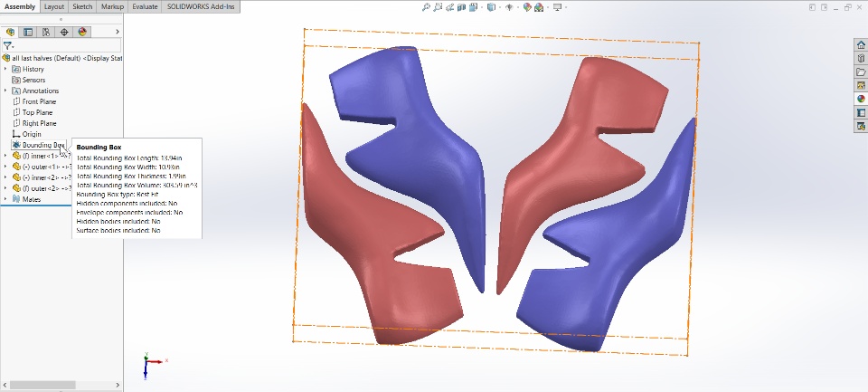Switch to the PropertyManager tab icon
The height and width of the screenshot is (392, 868).
click(x=28, y=32)
